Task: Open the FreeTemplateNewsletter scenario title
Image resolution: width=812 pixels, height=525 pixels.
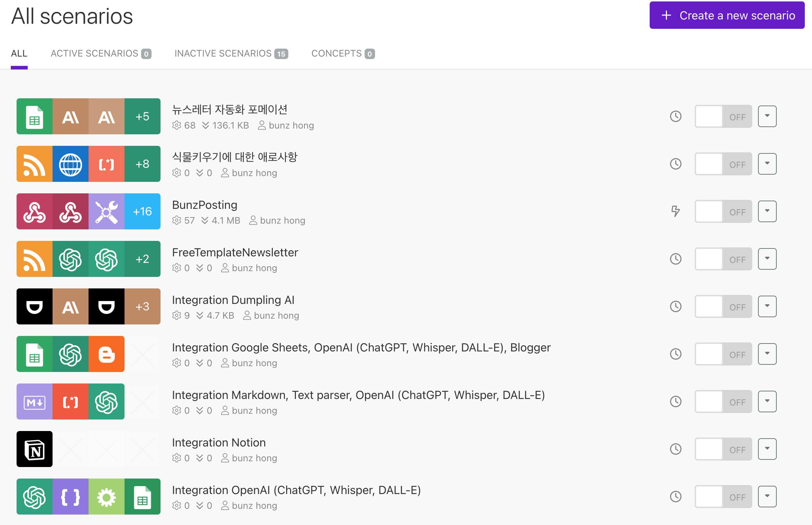Action: pyautogui.click(x=235, y=252)
